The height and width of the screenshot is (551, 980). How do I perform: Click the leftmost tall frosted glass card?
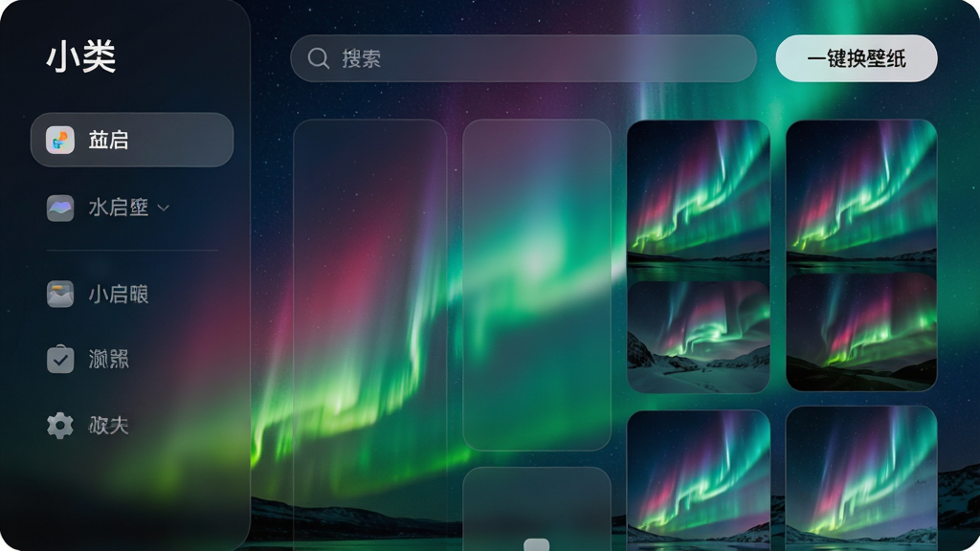(x=370, y=335)
